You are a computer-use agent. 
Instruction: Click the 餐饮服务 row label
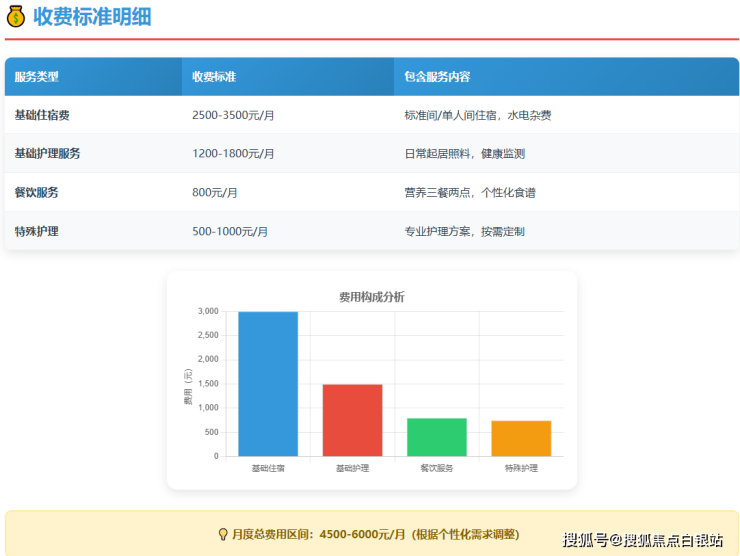(x=36, y=192)
